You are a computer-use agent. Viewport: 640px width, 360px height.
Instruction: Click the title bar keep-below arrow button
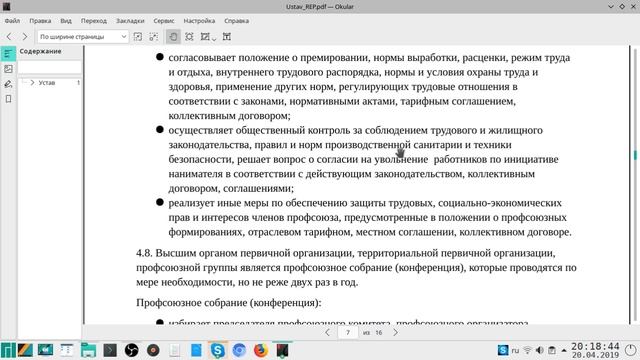[x=611, y=7]
